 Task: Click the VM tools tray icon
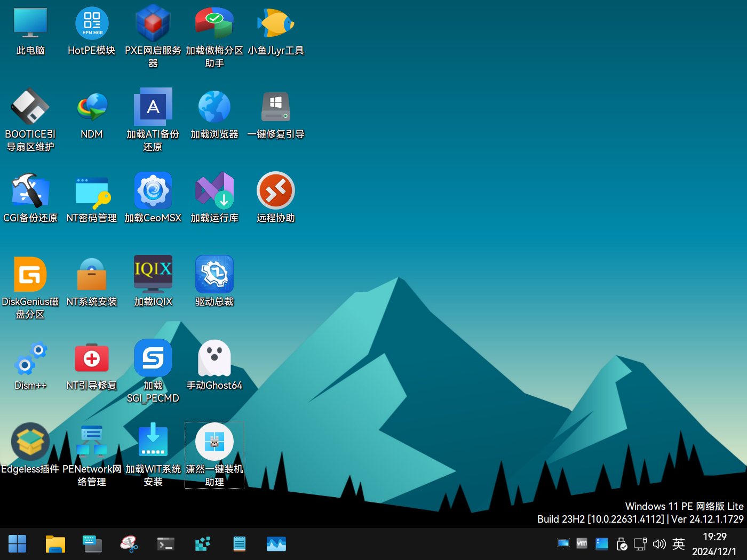tap(582, 543)
